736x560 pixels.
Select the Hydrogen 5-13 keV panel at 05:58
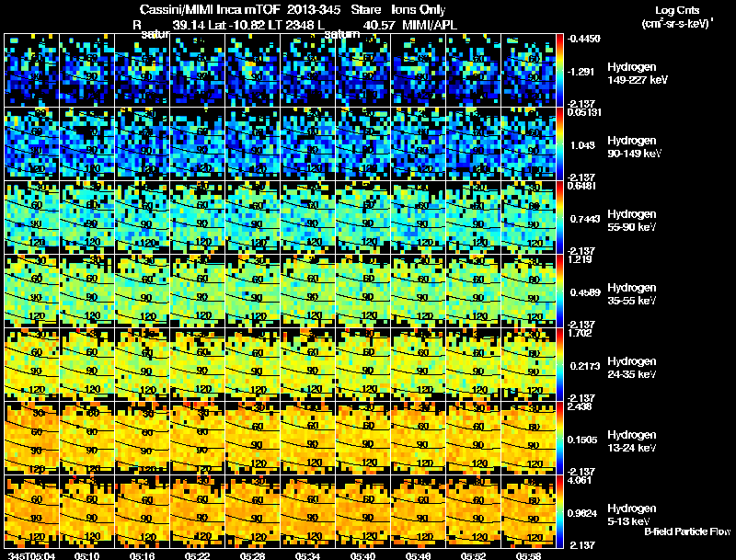click(528, 511)
